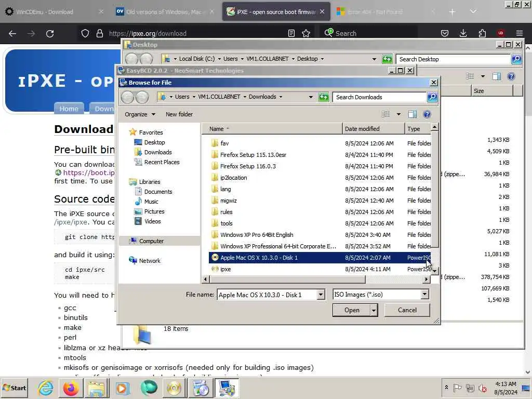The height and width of the screenshot is (399, 532).
Task: Select Firefox Setup 115.13.0esr folder
Action: 320,155
